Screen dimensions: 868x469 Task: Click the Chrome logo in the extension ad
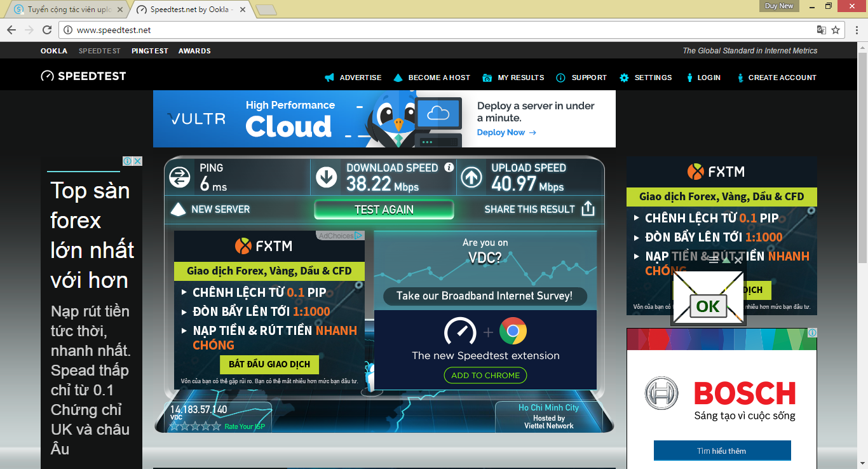tap(513, 331)
